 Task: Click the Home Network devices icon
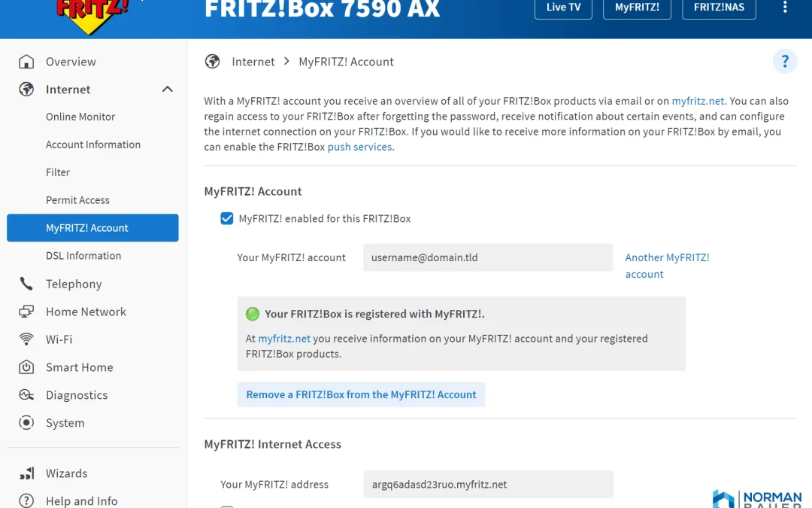pyautogui.click(x=26, y=312)
